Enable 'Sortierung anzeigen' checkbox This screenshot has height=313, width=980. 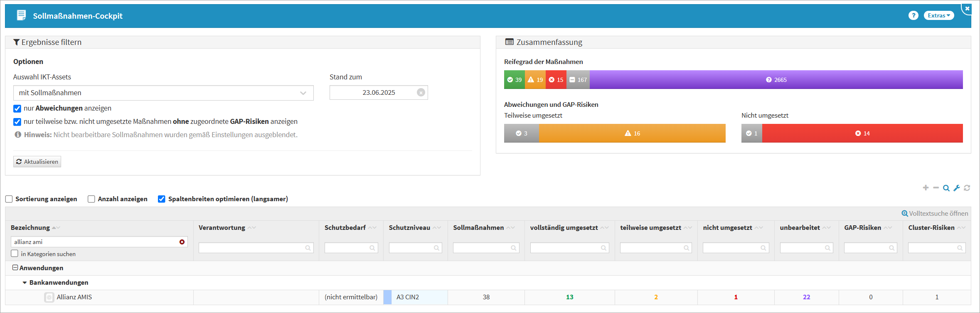9,199
